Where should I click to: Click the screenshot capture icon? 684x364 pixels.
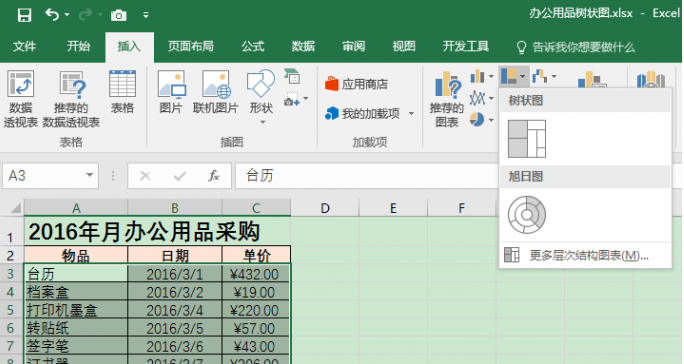coord(292,100)
